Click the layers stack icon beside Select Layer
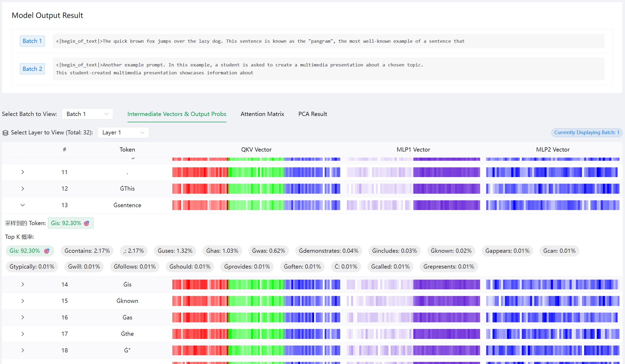 pyautogui.click(x=6, y=133)
